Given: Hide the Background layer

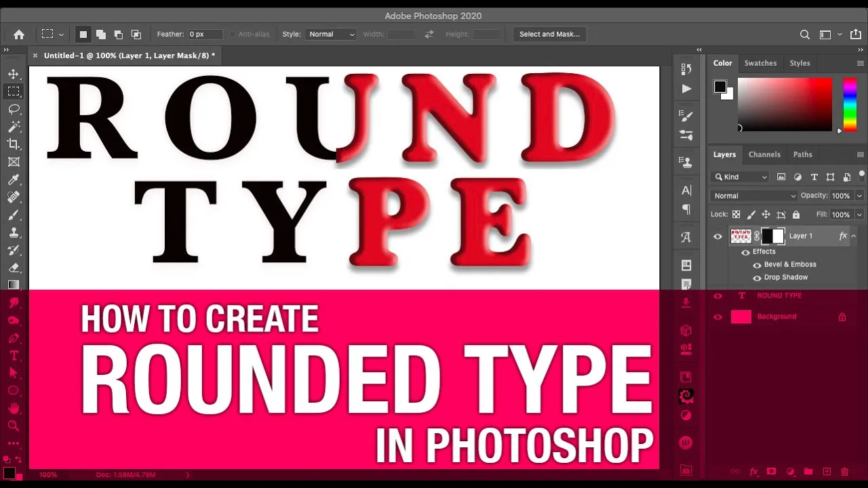Looking at the screenshot, I should 717,317.
